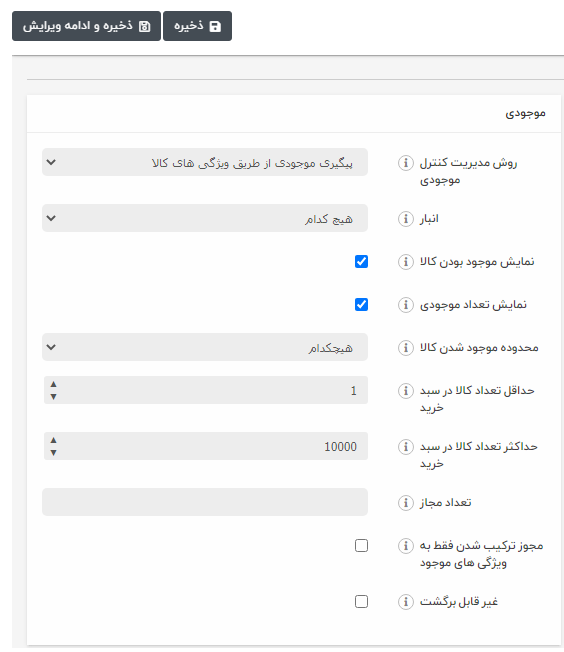Increase حداکثر تعداد کالا value with up arrow
The image size is (564, 652).
(53, 440)
